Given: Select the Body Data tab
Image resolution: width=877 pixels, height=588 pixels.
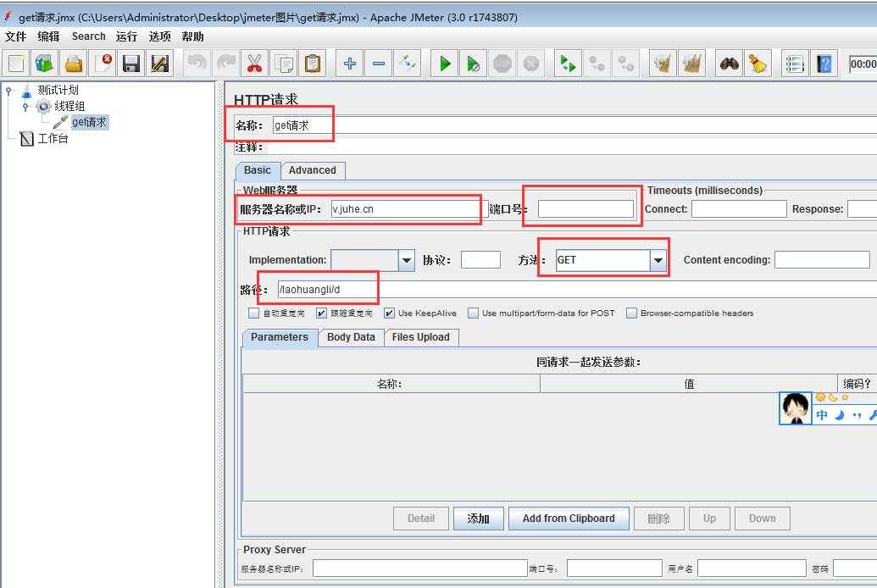Looking at the screenshot, I should coord(352,337).
